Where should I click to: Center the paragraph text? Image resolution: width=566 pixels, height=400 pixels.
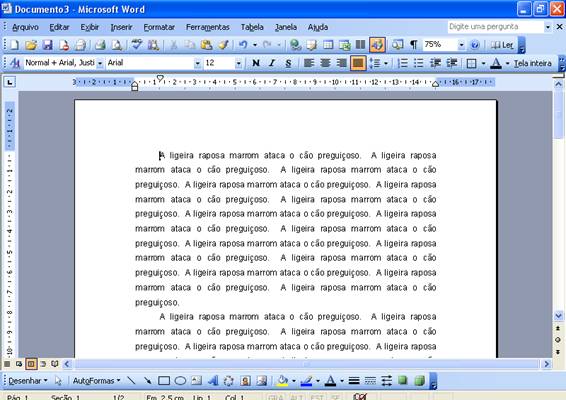coord(325,63)
